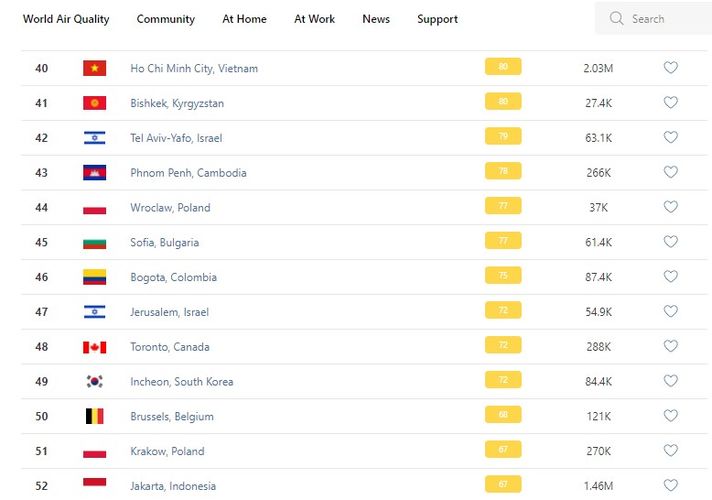This screenshot has width=712, height=500.
Task: Click the Cambodia flag icon
Action: tap(95, 173)
